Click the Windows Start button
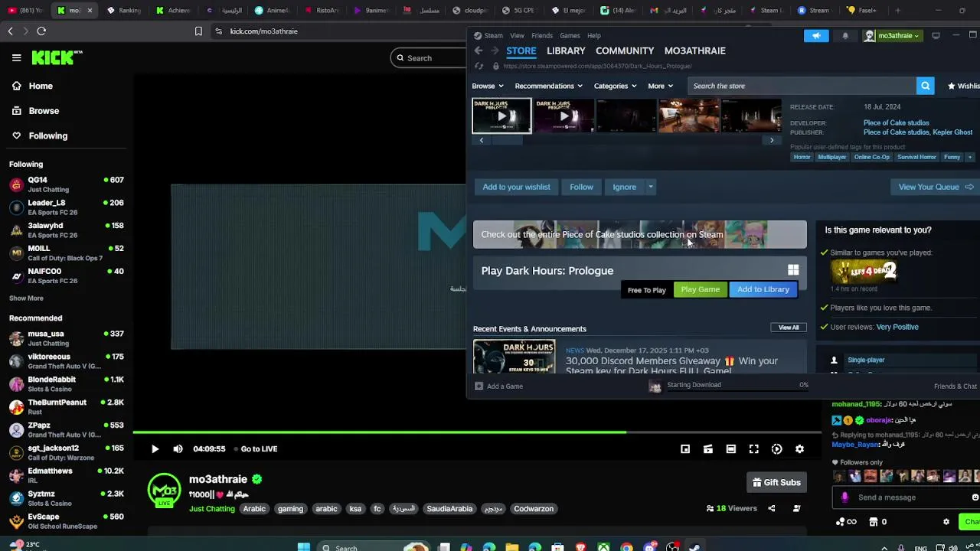Viewport: 980px width, 551px height. [x=304, y=547]
